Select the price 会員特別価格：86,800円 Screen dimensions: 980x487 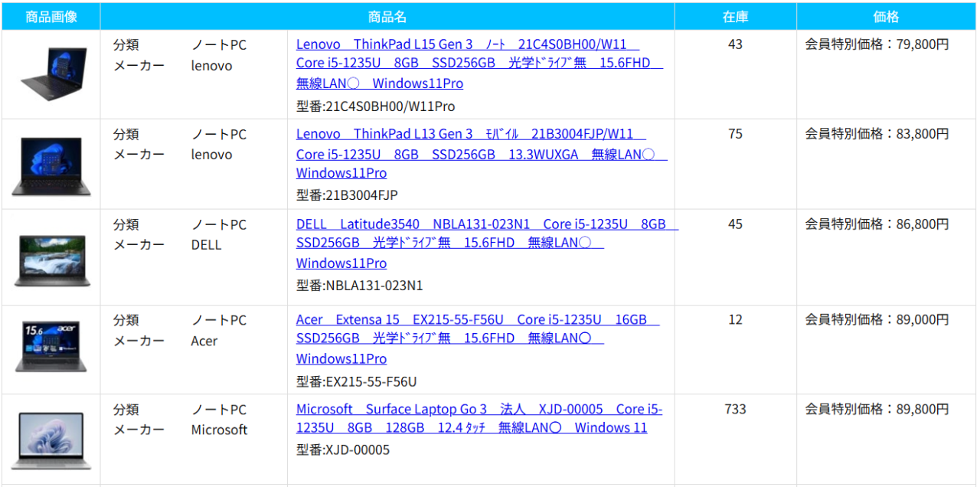pos(877,224)
